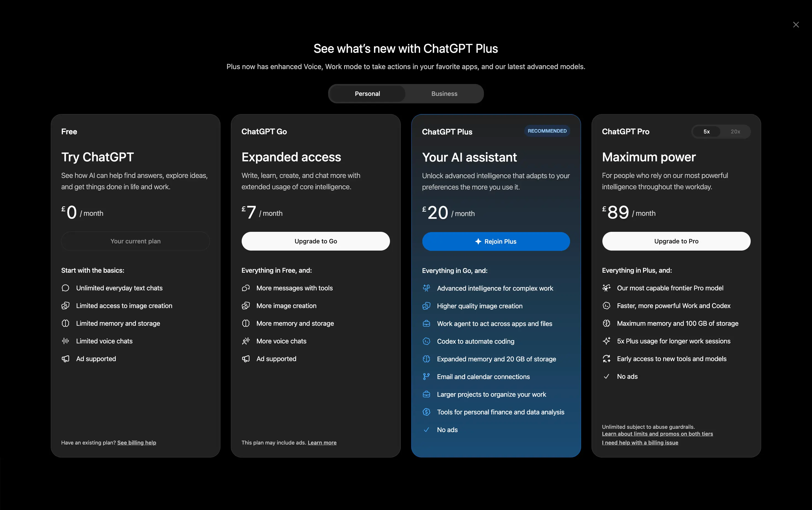
Task: Click brain icon beside Expanded memory and 20 GB
Action: coord(426,359)
